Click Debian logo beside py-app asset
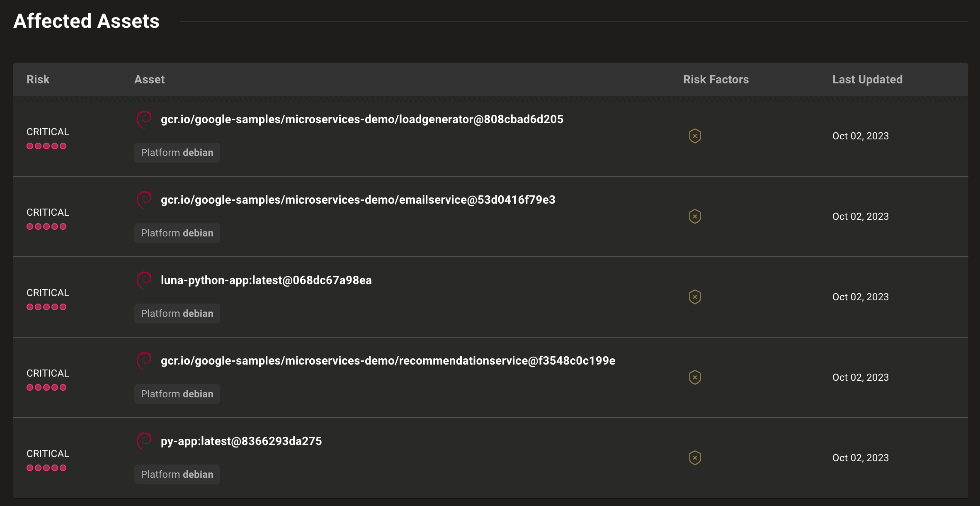This screenshot has height=506, width=980. pyautogui.click(x=144, y=441)
